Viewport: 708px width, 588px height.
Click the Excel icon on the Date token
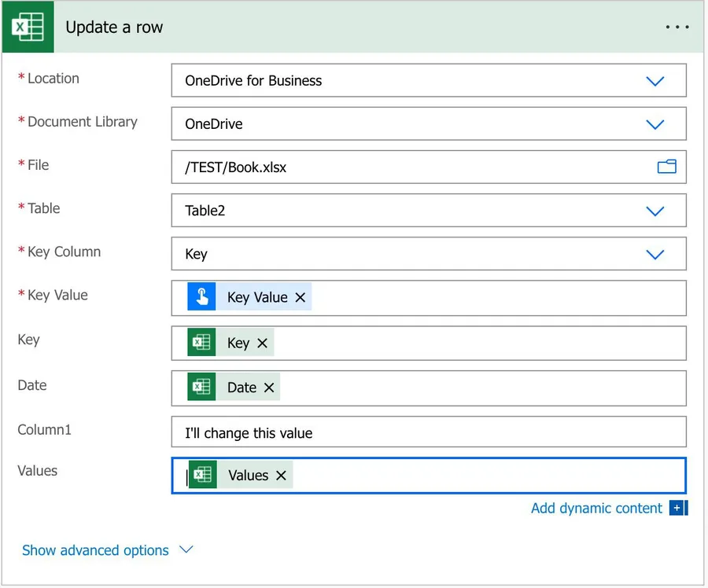(201, 387)
